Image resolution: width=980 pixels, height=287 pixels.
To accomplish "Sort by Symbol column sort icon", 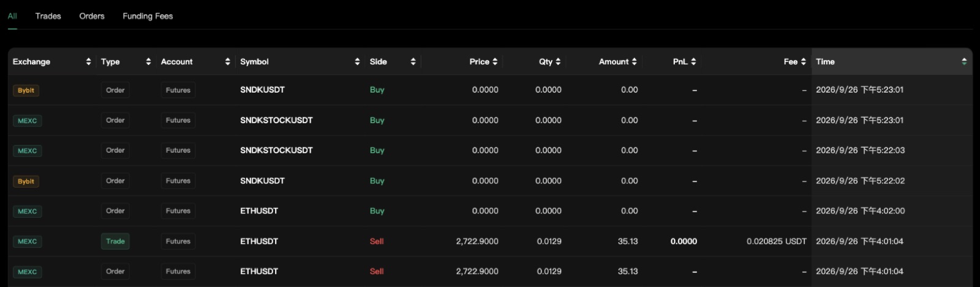I will (x=357, y=61).
